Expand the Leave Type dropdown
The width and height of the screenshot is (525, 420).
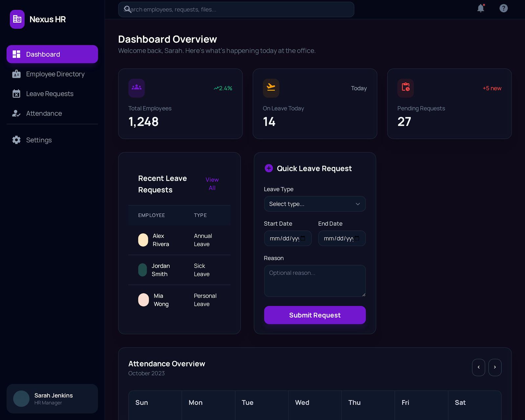pos(315,204)
